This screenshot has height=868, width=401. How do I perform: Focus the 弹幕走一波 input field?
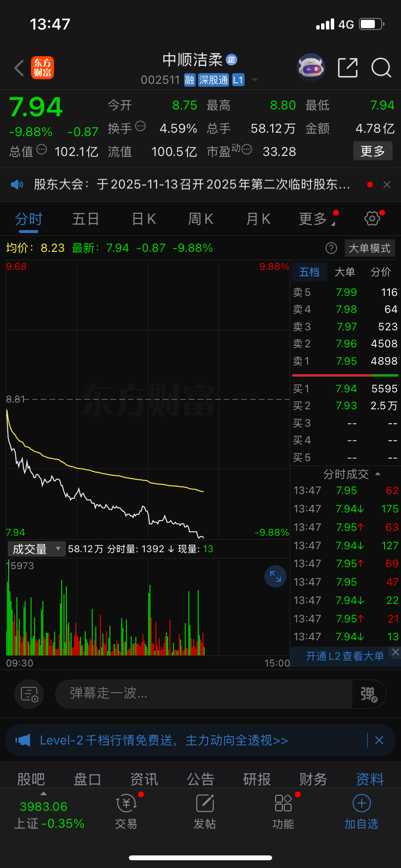(203, 694)
